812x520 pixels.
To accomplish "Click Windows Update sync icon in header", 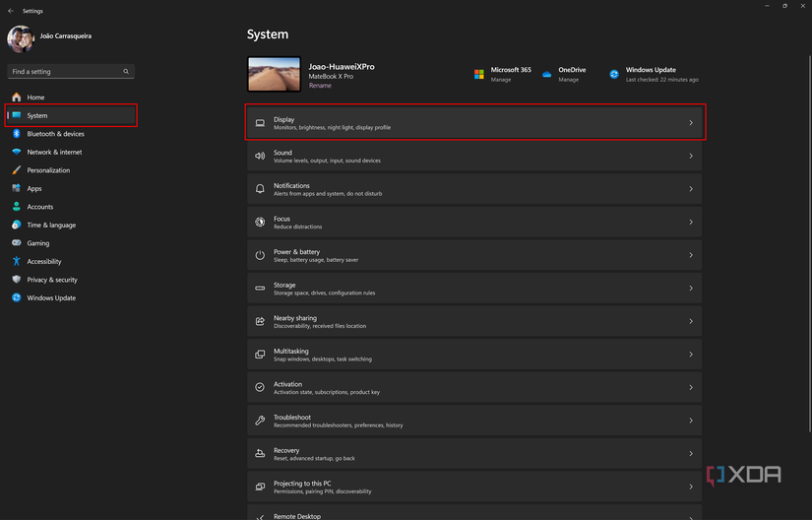I will point(614,75).
